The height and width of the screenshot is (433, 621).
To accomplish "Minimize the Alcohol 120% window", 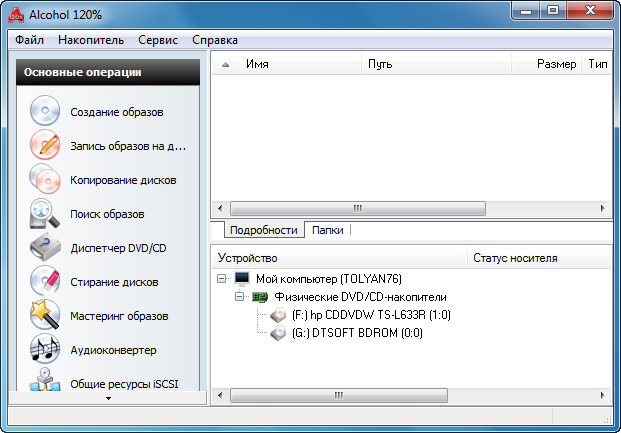I will tap(526, 11).
